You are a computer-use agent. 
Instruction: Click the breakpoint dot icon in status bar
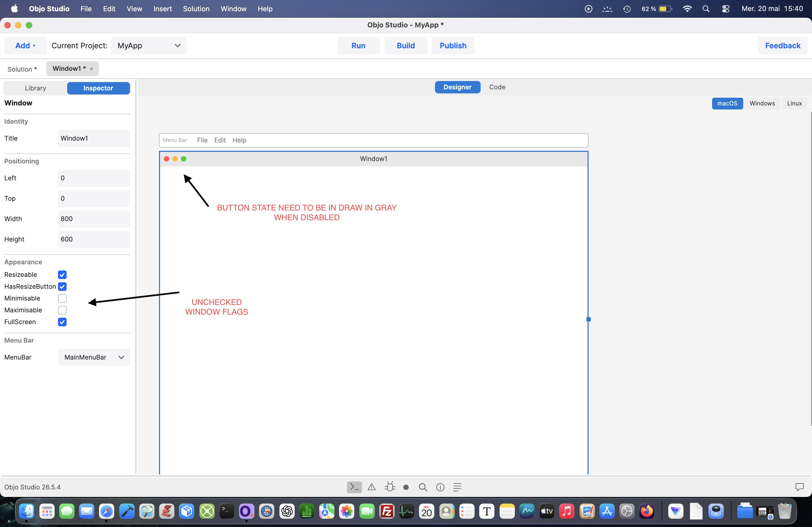tap(406, 488)
